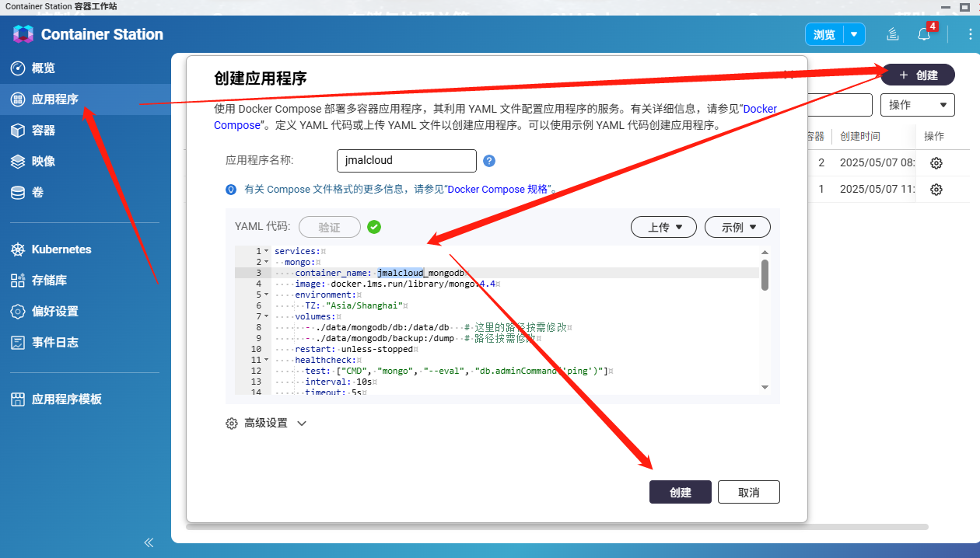Expand the 高级设置 advanced settings section
Screen dimensions: 980x558
tap(267, 423)
